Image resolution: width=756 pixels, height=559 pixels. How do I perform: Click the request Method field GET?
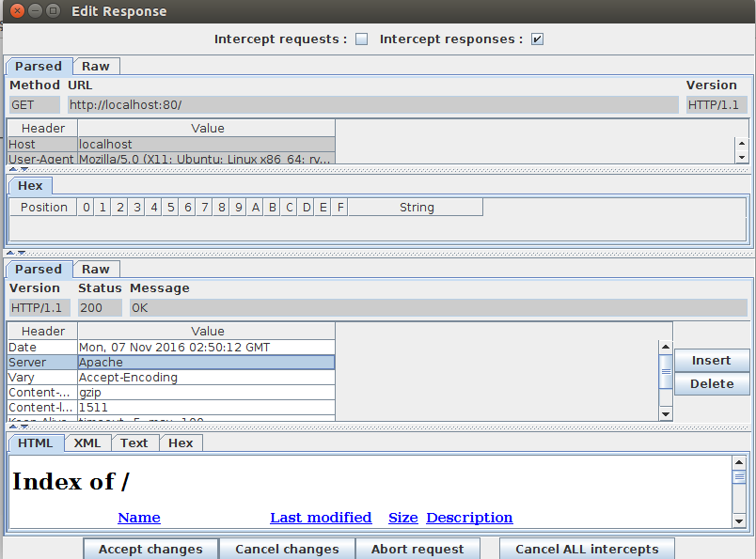(x=35, y=104)
